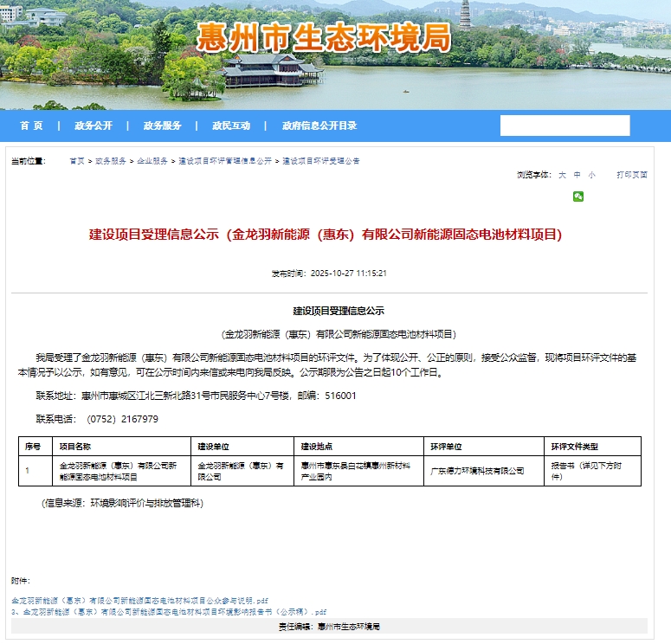Go to 首页 in the breadcrumb
The width and height of the screenshot is (671, 644).
tap(77, 161)
